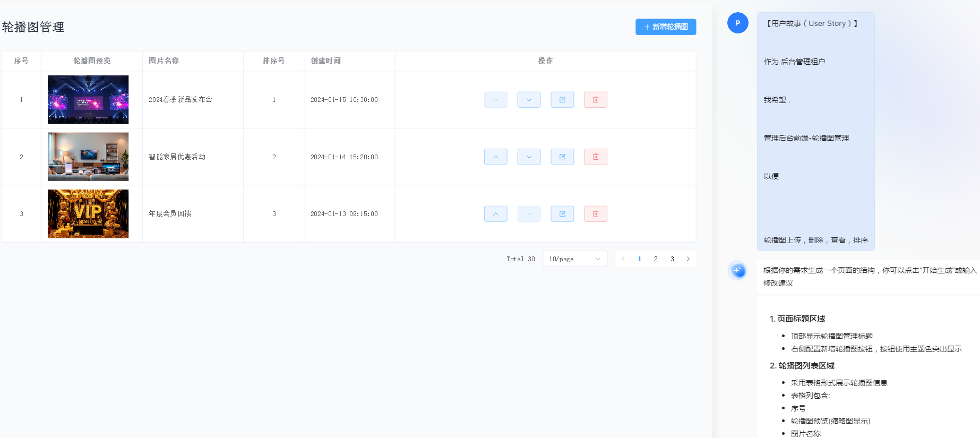Click the 排序号 column header
This screenshot has width=980, height=438.
click(x=273, y=61)
